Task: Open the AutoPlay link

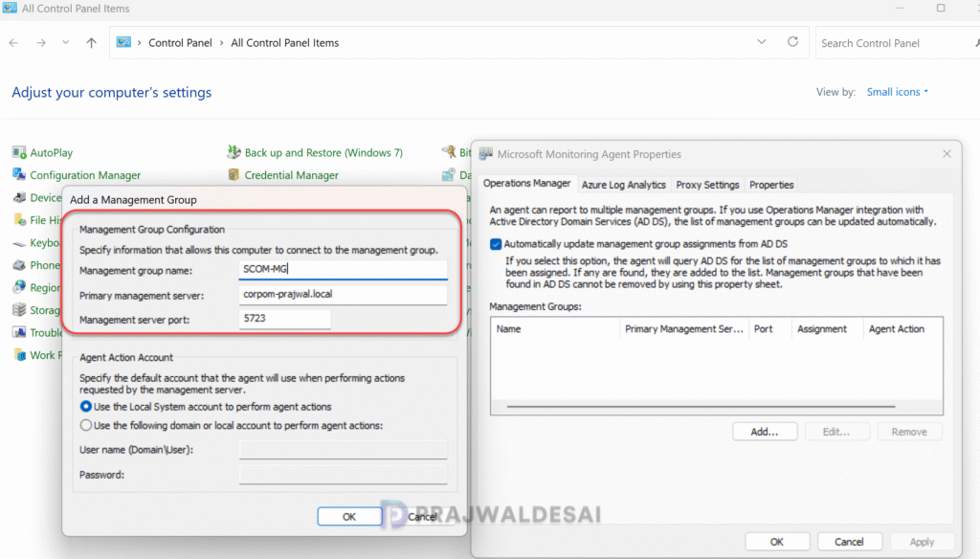Action: click(x=52, y=152)
